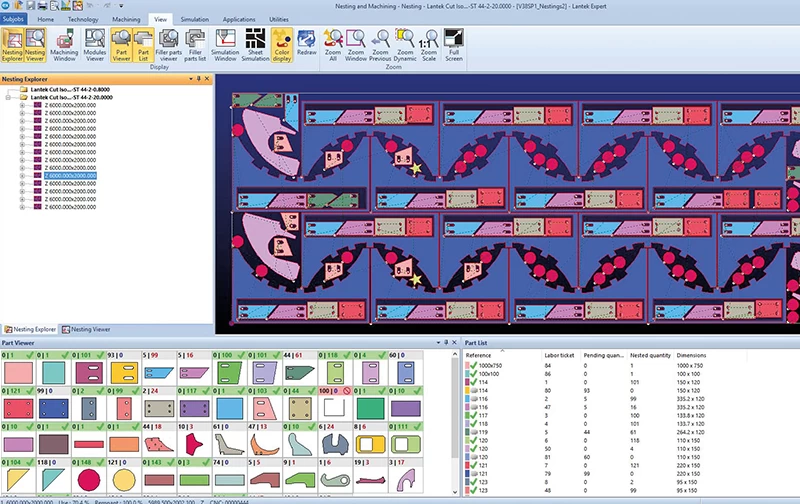The height and width of the screenshot is (504, 800).
Task: Toggle the Nesting Explorer display button
Action: click(12, 45)
